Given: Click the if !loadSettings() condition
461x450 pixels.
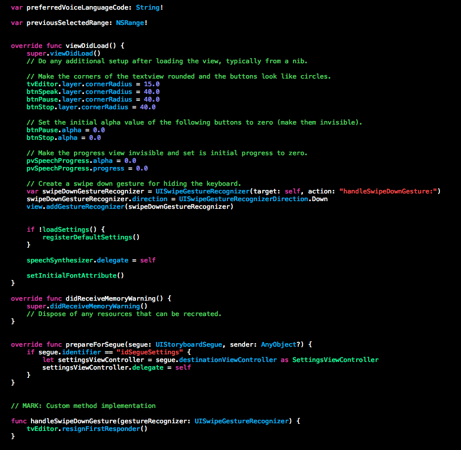Looking at the screenshot, I should tap(65, 230).
